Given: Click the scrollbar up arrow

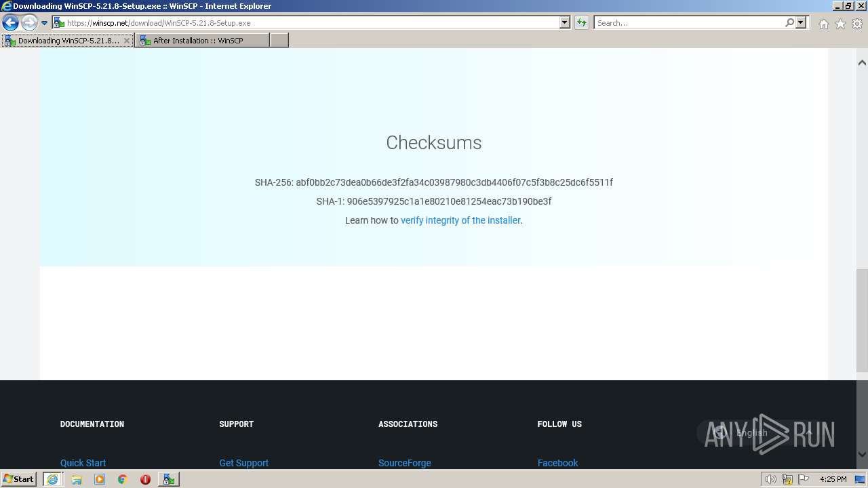Looking at the screenshot, I should click(x=862, y=62).
